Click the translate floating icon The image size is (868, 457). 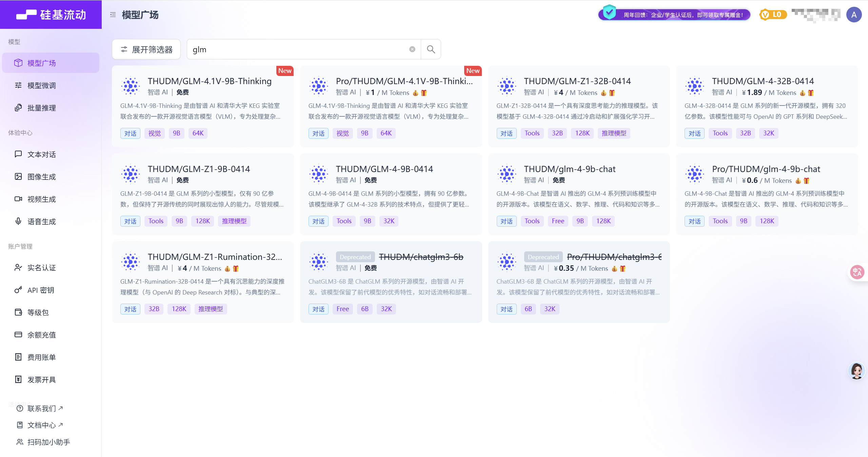point(857,272)
